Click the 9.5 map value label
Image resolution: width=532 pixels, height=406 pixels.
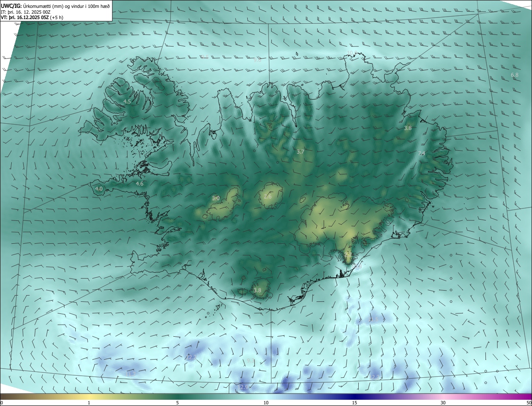click(x=205, y=57)
